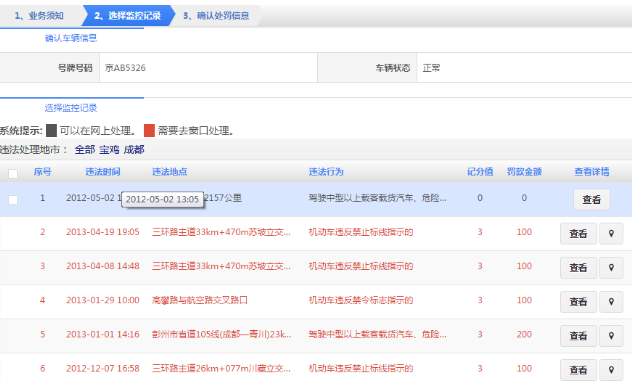Screen dimensions: 632x383
Task: Click 查看 button for 2013-01-29 record
Action: [578, 302]
